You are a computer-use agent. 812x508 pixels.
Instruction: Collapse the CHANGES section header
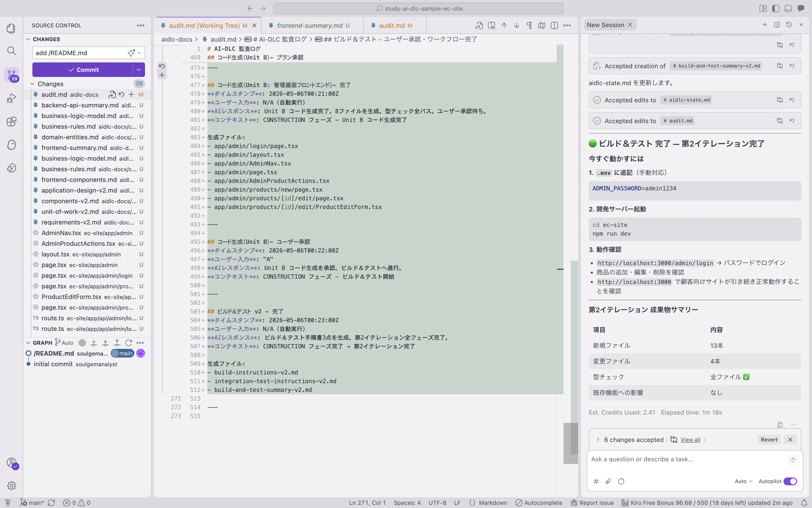[46, 39]
